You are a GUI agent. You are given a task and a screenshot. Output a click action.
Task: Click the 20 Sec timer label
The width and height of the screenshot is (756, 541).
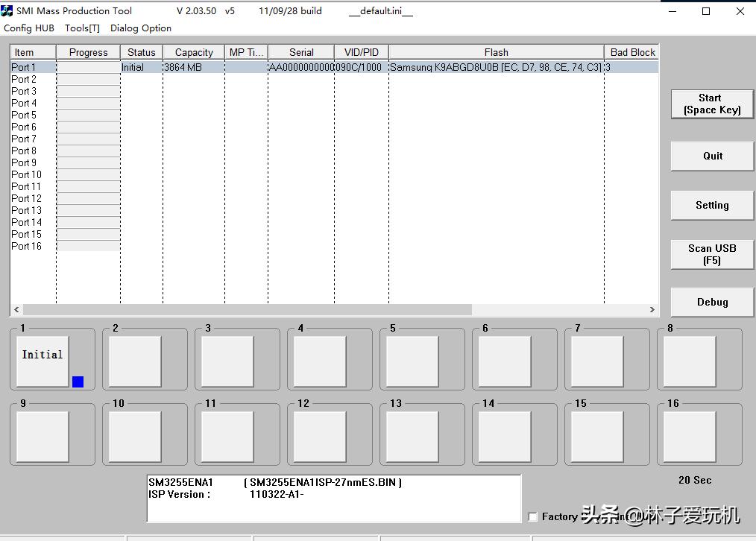pyautogui.click(x=695, y=480)
